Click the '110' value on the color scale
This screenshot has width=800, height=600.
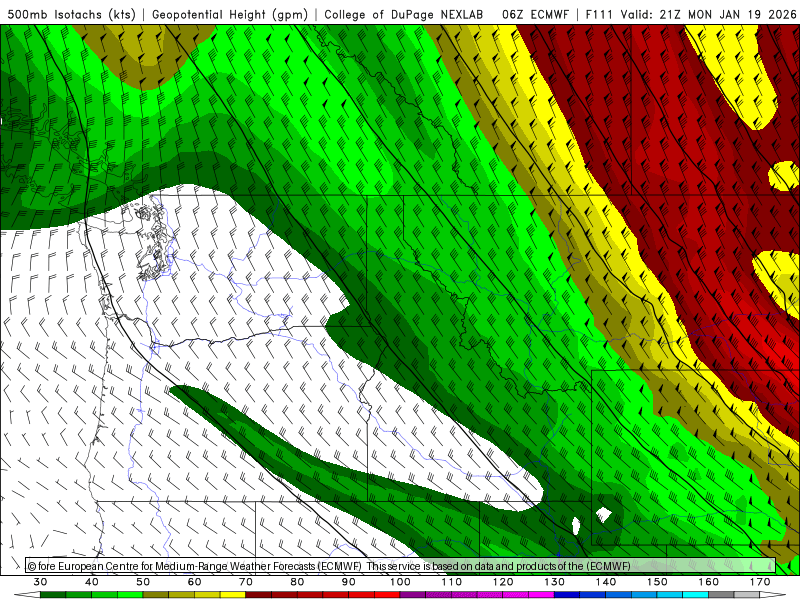coord(452,582)
